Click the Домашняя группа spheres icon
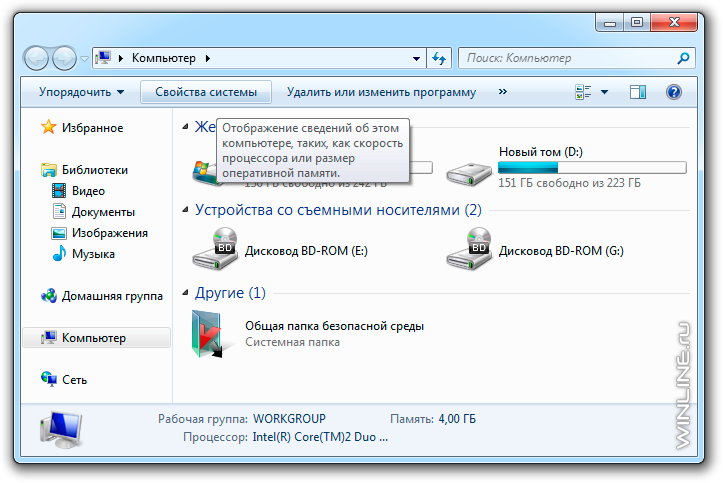723x483 pixels. [x=49, y=295]
